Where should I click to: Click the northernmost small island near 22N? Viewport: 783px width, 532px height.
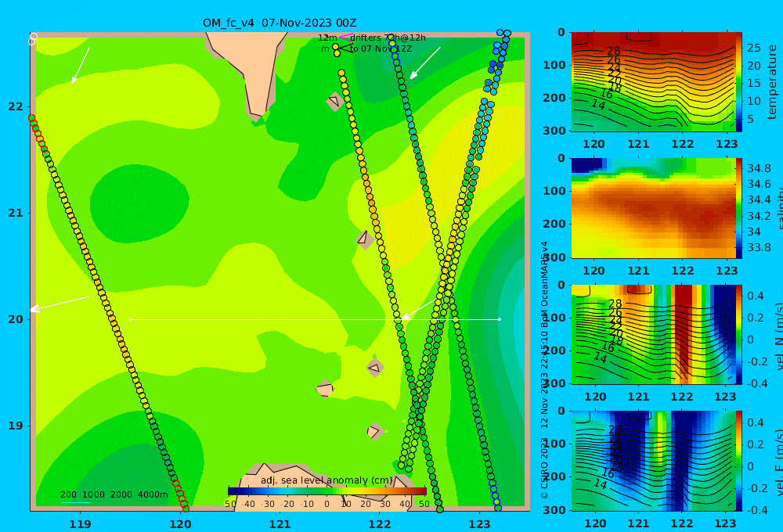tap(334, 101)
